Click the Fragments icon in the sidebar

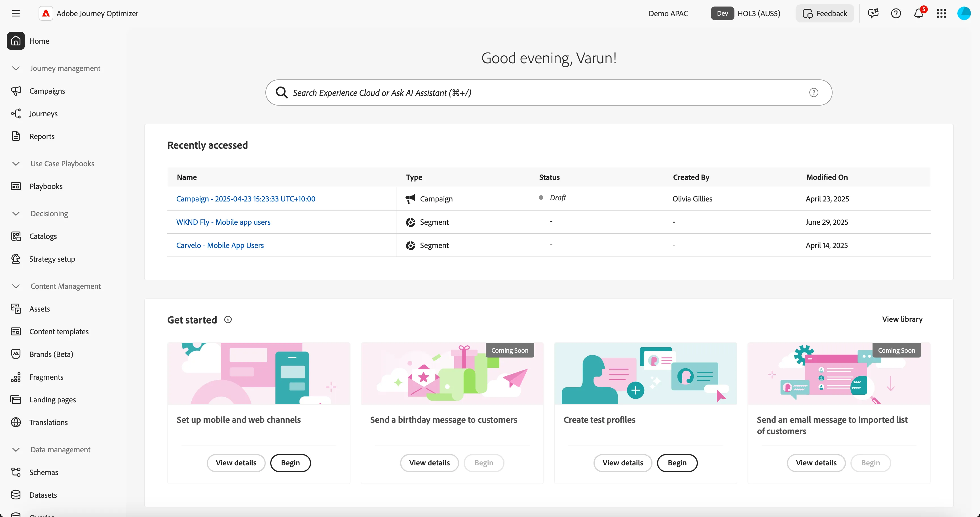coord(16,377)
